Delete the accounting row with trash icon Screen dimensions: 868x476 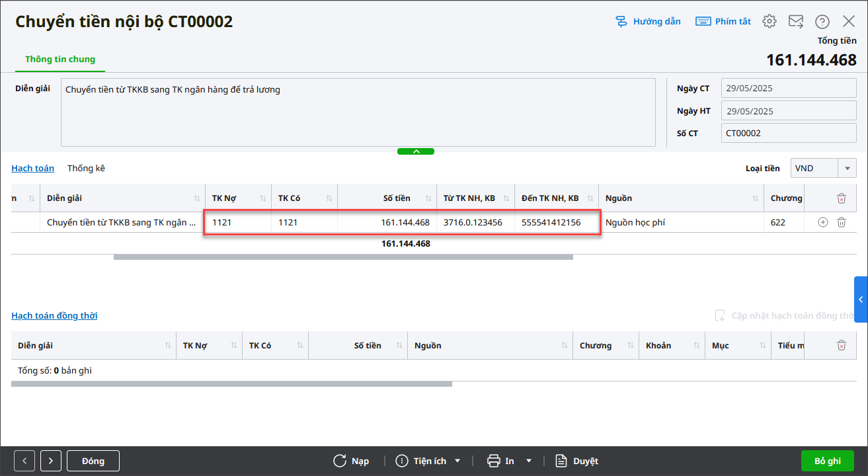pyautogui.click(x=842, y=223)
